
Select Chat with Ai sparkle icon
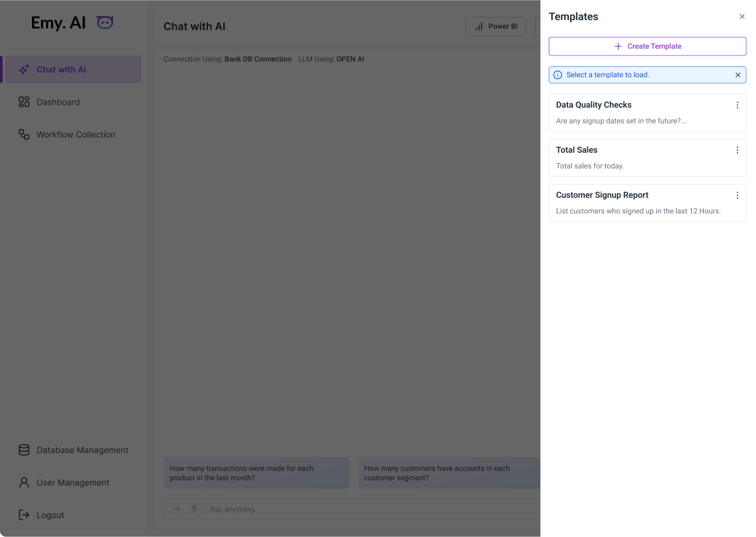[x=24, y=69]
